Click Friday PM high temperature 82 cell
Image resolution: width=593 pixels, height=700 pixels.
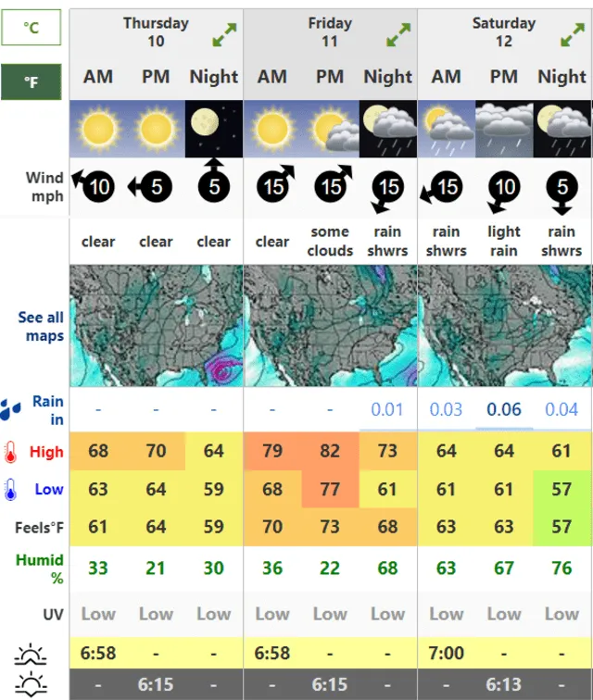(330, 452)
